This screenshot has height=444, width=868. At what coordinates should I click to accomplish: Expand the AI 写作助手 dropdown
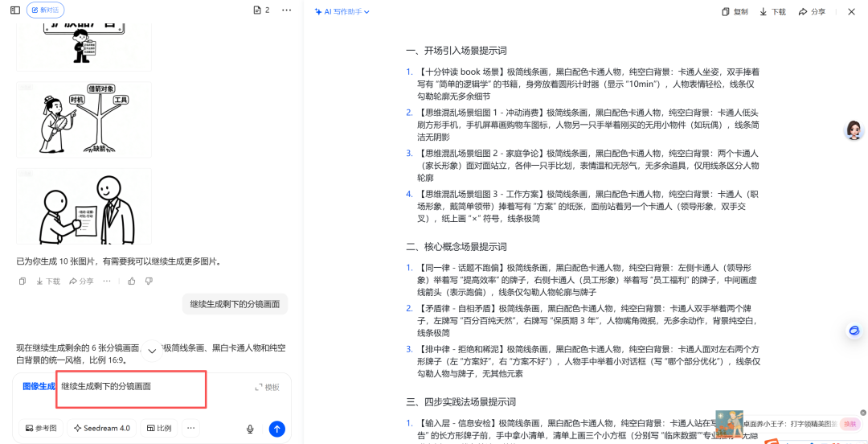pyautogui.click(x=342, y=11)
